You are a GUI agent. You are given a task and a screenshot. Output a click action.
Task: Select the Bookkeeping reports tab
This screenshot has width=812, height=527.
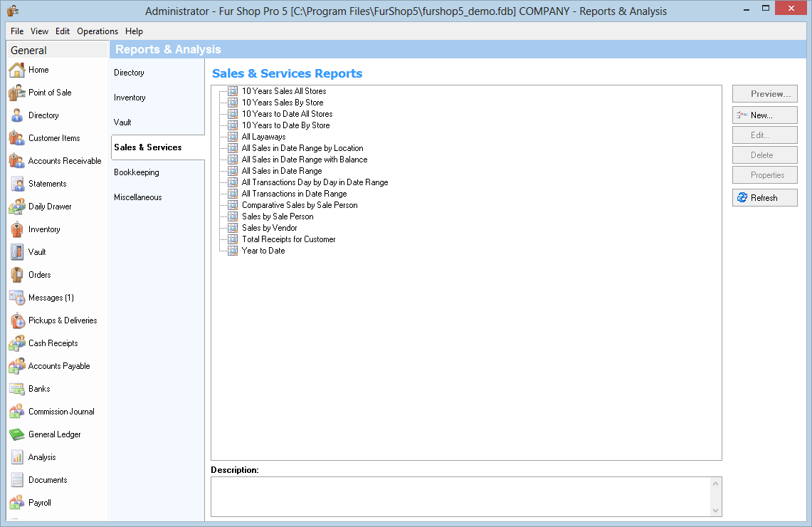(137, 172)
